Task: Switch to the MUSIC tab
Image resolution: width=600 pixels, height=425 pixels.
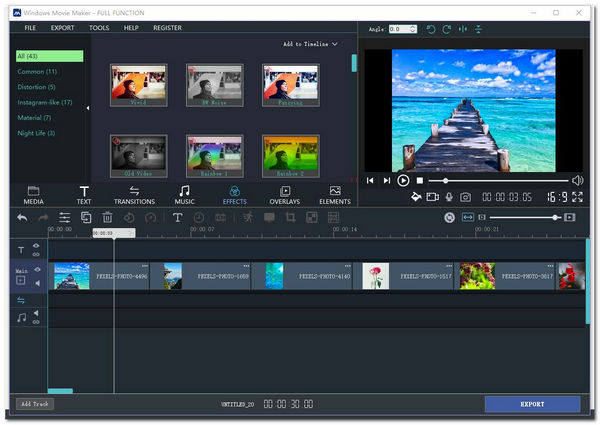Action: 184,195
